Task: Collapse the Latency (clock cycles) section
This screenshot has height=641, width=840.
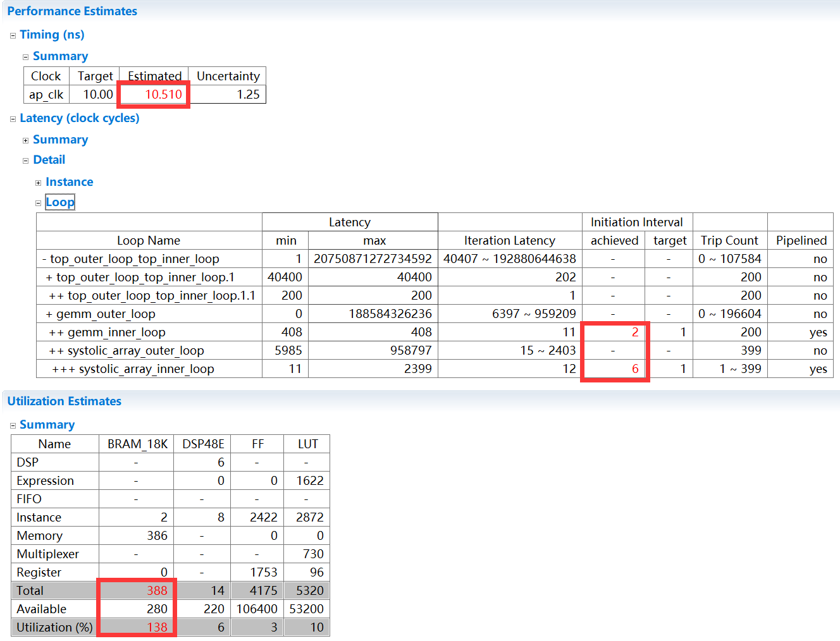Action: pos(13,119)
